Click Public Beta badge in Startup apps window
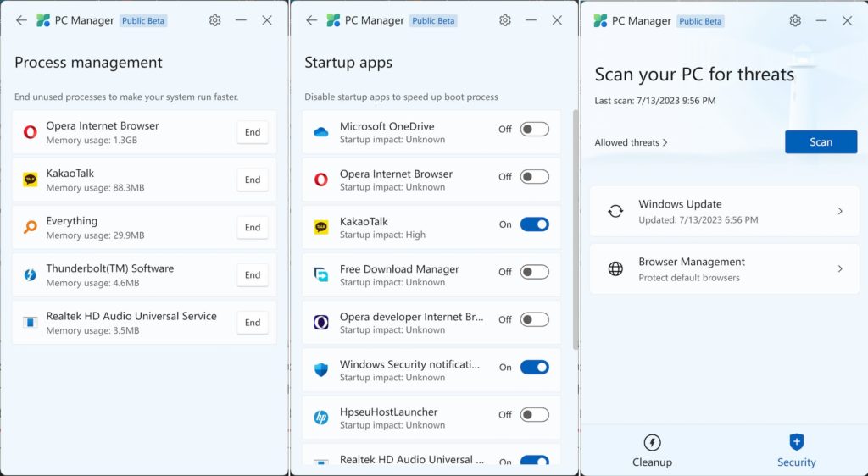This screenshot has width=868, height=476. click(433, 20)
